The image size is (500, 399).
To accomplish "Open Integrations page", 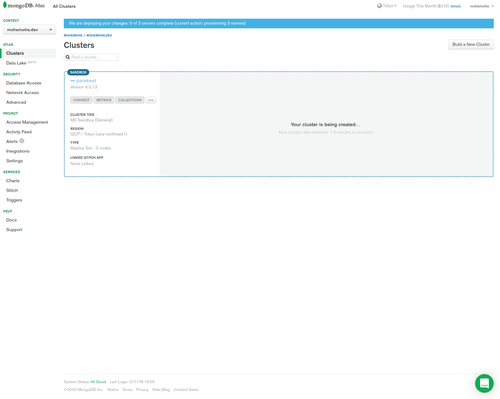I will [x=18, y=151].
